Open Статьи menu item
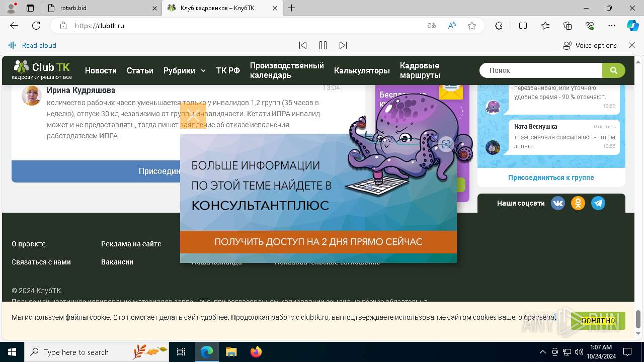Image resolution: width=644 pixels, height=362 pixels. click(140, 70)
